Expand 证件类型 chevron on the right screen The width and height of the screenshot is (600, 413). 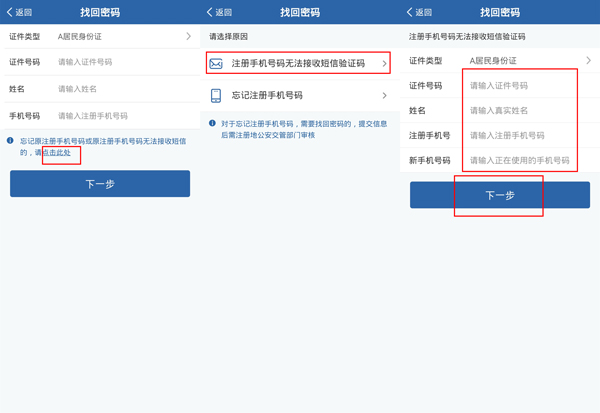click(x=588, y=61)
